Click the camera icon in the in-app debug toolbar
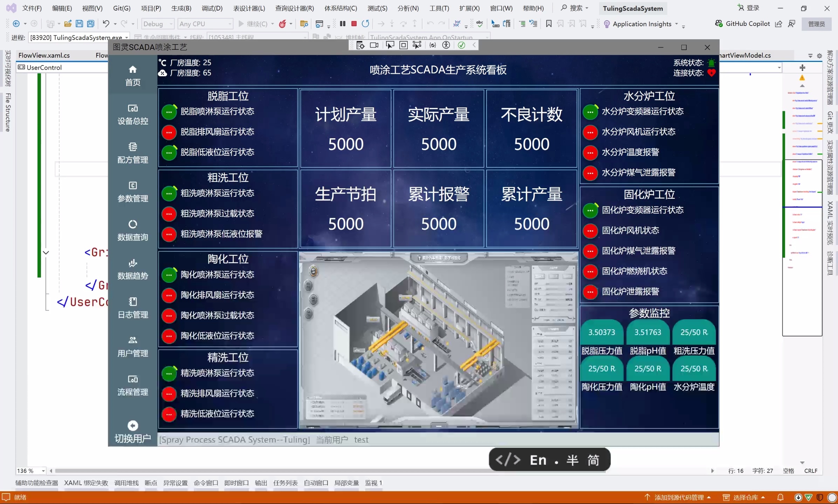838x504 pixels. [x=374, y=45]
